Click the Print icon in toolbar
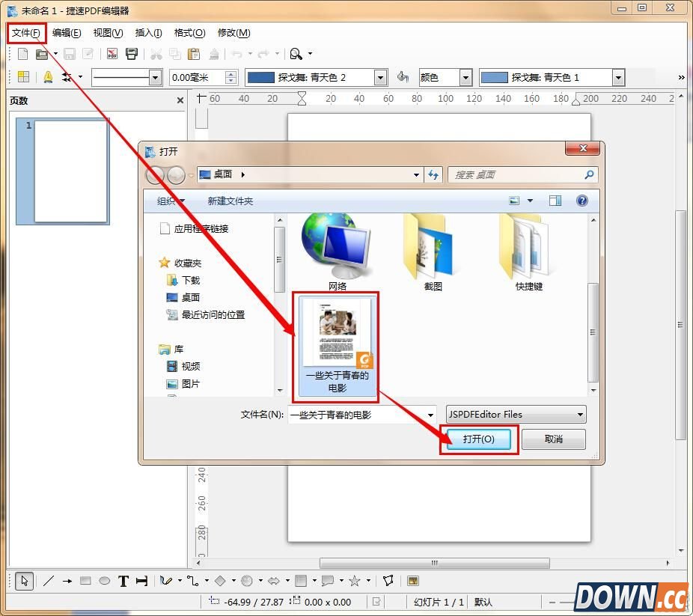Viewport: 693px width, 616px height. pos(132,54)
